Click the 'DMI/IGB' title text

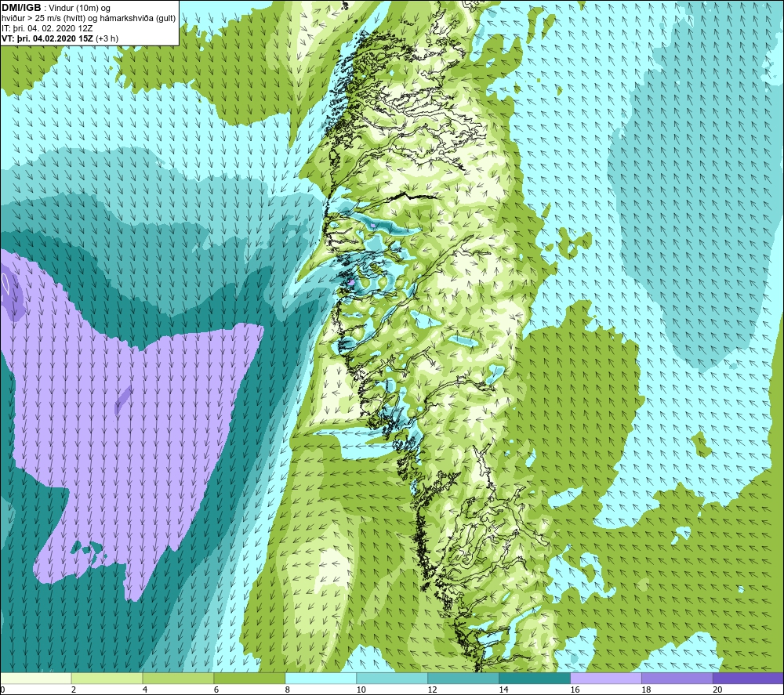tap(21, 8)
